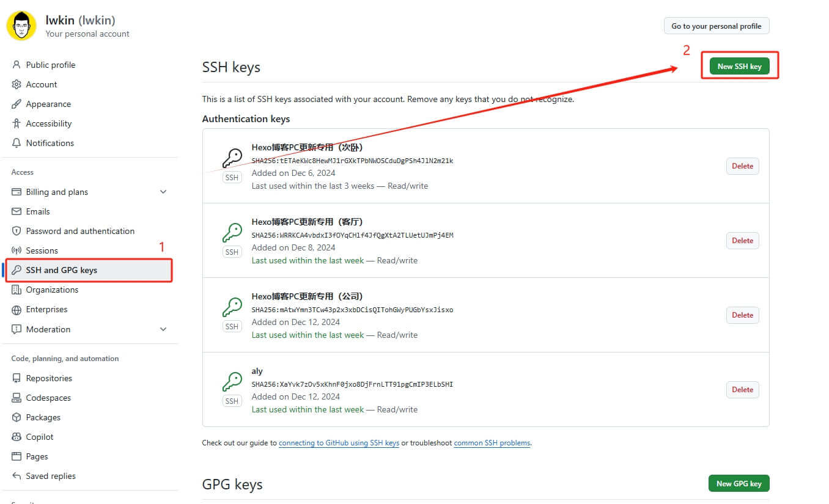Open the SSH and GPG keys settings page
The height and width of the screenshot is (504, 829).
click(x=61, y=270)
